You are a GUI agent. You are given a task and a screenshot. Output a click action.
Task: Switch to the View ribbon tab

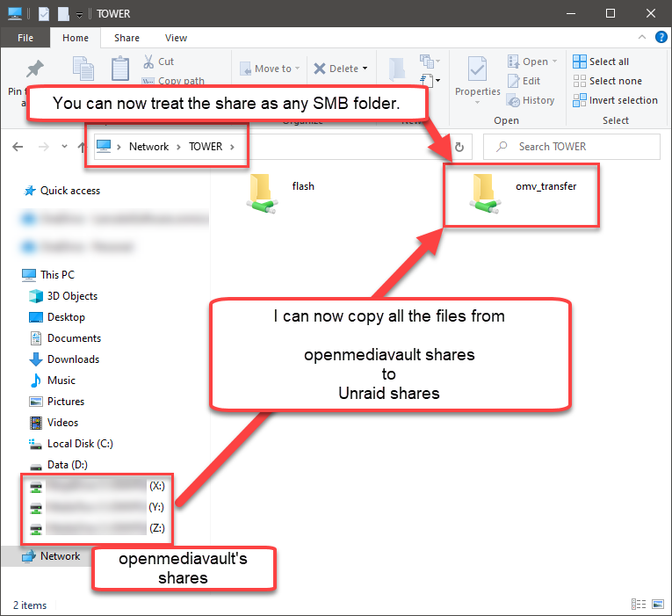176,38
